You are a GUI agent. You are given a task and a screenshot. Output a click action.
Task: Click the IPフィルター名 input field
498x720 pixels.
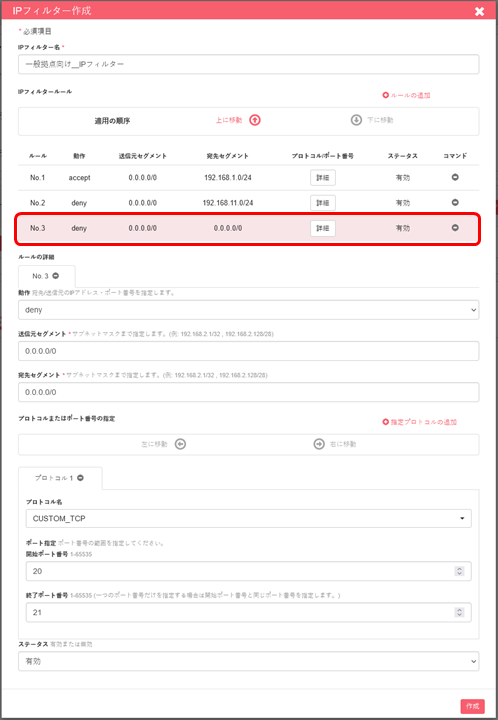click(x=249, y=64)
